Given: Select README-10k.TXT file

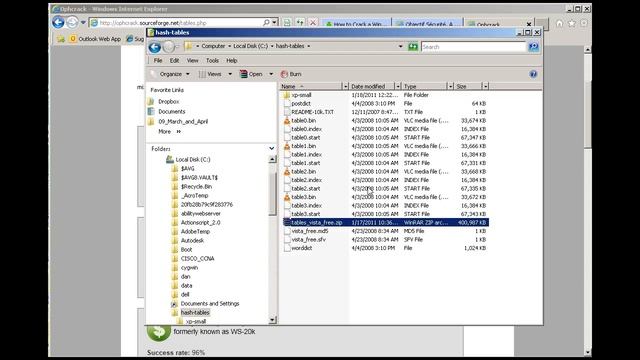Looking at the screenshot, I should coord(312,112).
